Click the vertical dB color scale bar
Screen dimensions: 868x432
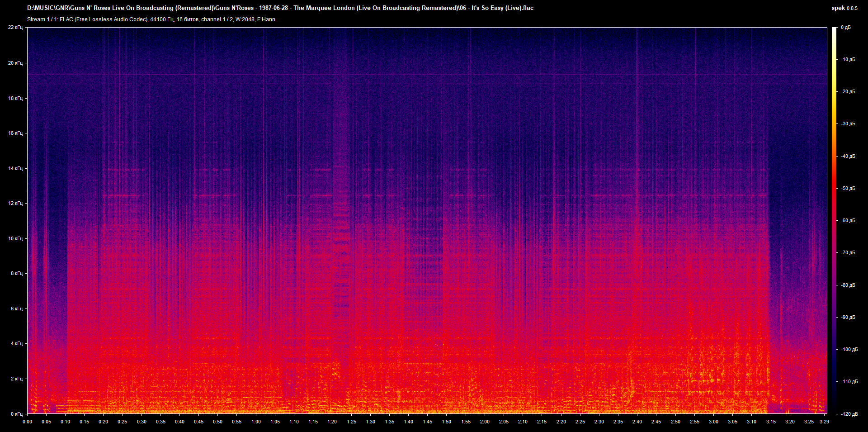point(834,220)
